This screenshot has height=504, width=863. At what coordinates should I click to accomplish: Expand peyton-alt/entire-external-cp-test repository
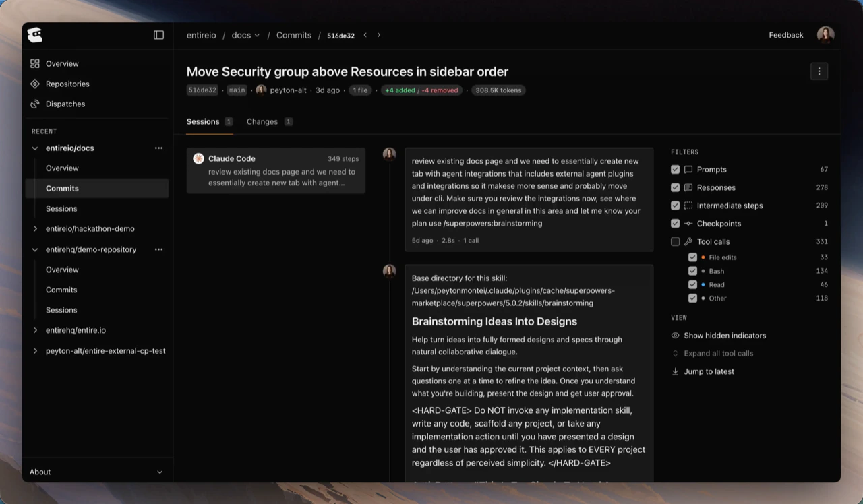tap(35, 351)
